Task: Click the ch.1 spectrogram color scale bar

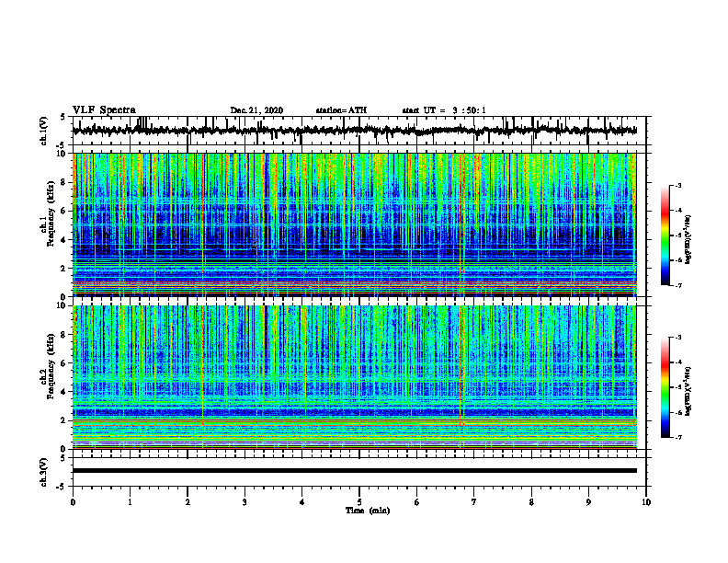Action: click(665, 236)
